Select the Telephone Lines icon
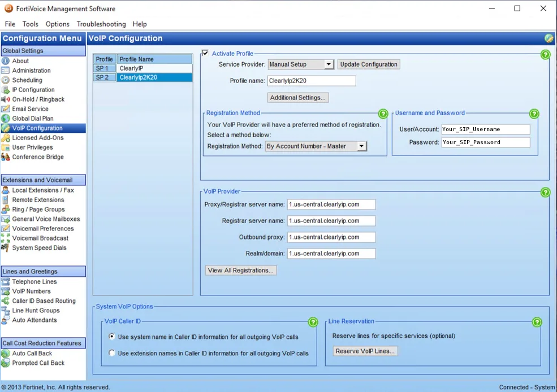Screen dimensions: 557x392 click(x=6, y=282)
